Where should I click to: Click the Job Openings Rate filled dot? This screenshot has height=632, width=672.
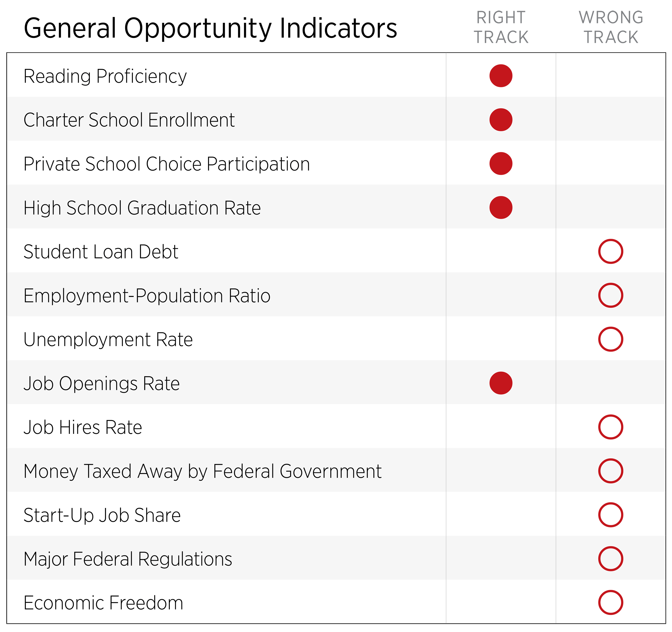point(501,383)
